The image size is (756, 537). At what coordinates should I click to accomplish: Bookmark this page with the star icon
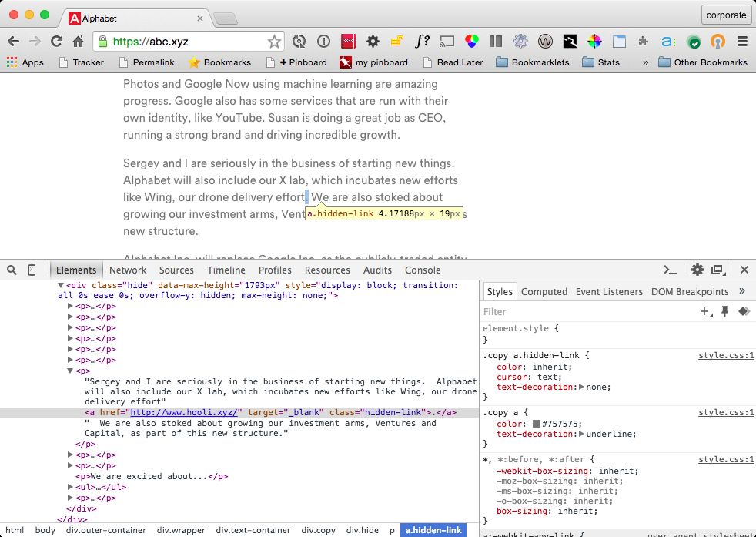[274, 42]
